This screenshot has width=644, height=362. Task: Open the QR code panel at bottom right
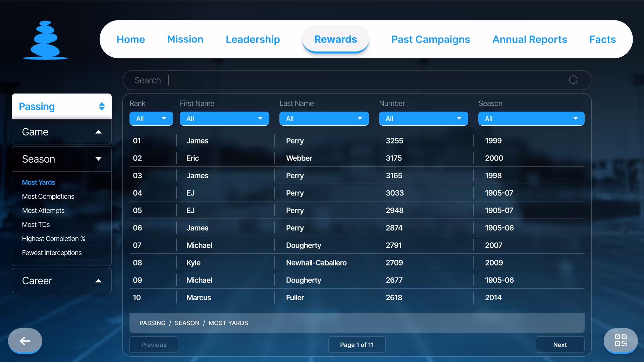pyautogui.click(x=621, y=341)
